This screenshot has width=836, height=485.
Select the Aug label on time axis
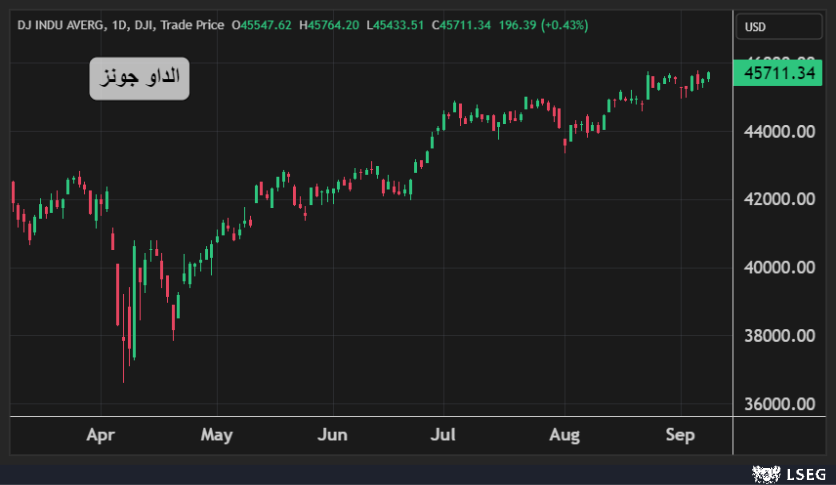pyautogui.click(x=565, y=435)
